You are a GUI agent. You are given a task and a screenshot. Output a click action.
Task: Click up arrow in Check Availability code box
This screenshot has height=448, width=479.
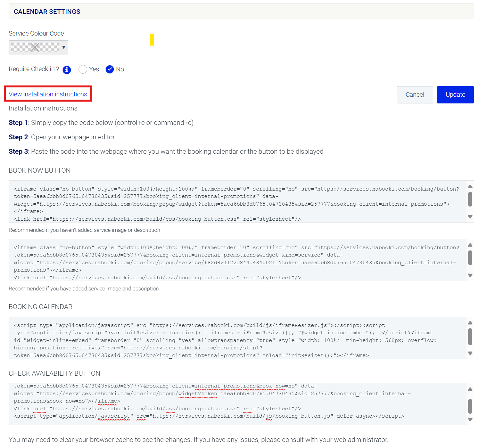[470, 389]
